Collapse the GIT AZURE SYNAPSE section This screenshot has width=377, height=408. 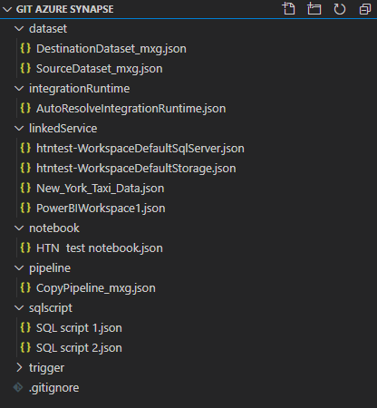7,9
